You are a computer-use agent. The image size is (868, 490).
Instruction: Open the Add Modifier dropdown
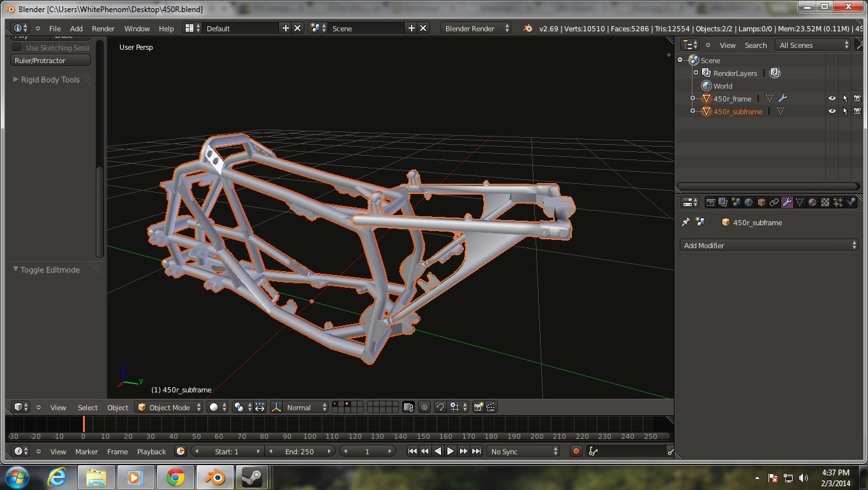pos(769,245)
